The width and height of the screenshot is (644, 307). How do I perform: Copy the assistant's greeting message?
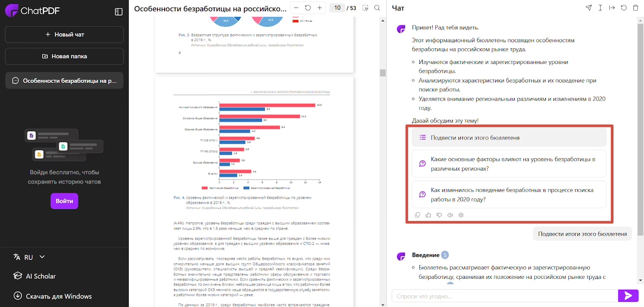pyautogui.click(x=417, y=215)
